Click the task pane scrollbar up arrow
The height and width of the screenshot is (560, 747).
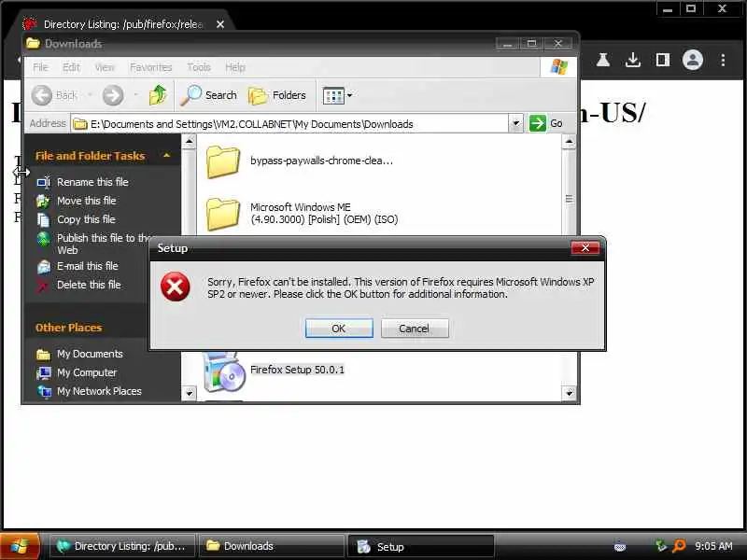point(190,142)
